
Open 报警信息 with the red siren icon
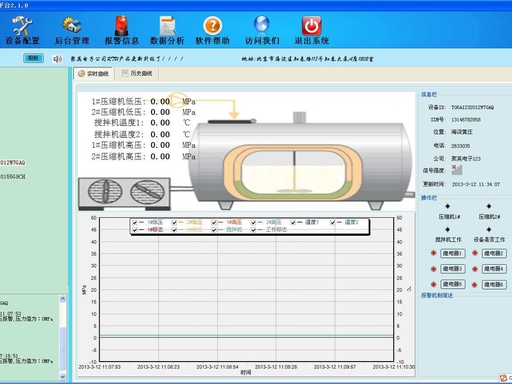click(x=121, y=31)
